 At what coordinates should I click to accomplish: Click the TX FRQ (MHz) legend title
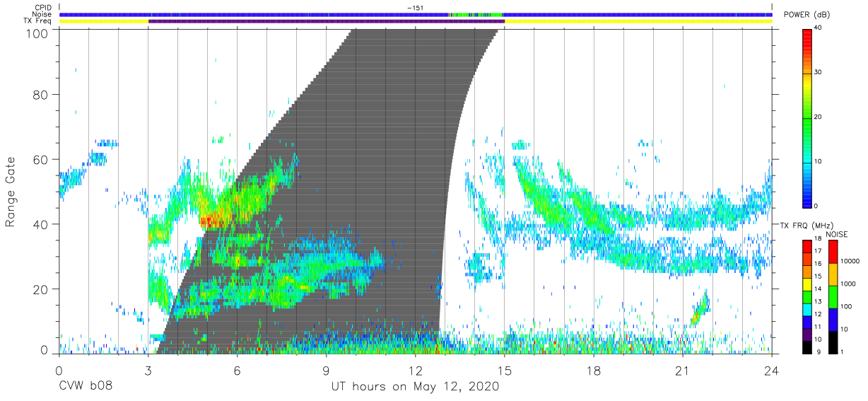click(806, 225)
